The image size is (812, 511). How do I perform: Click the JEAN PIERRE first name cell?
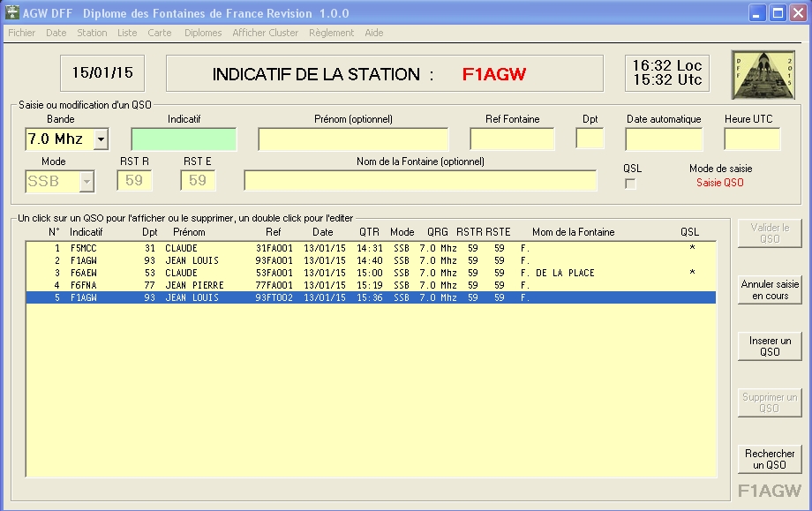[195, 285]
